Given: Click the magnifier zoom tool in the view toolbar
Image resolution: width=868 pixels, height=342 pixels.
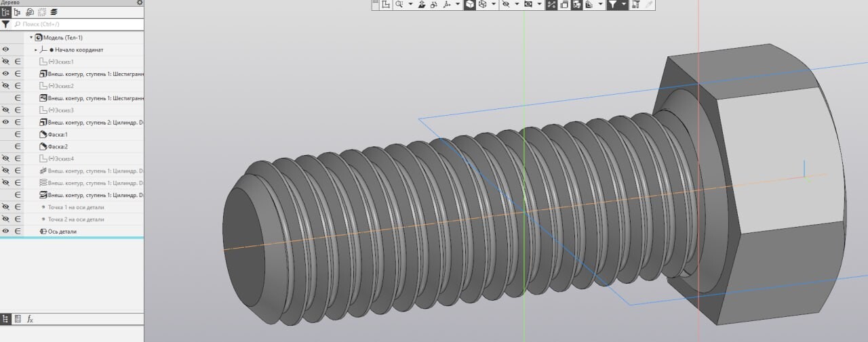Looking at the screenshot, I should [399, 4].
